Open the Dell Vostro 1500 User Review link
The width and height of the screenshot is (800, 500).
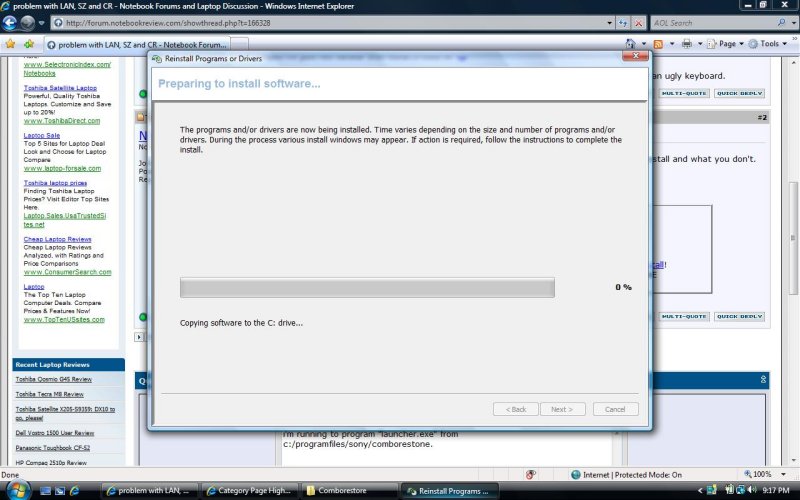[x=55, y=433]
